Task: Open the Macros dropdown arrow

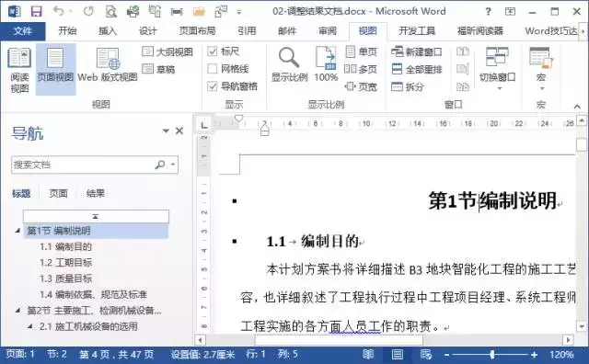Action: tap(542, 88)
